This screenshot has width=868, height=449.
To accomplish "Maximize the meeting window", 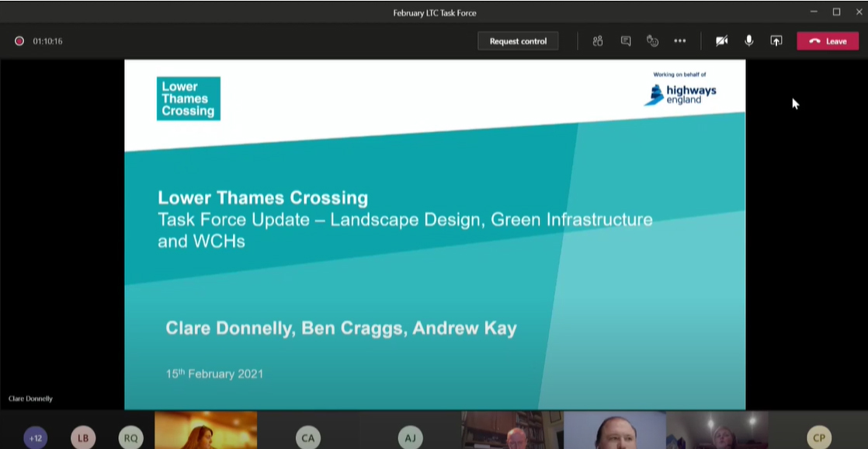I will [x=836, y=12].
